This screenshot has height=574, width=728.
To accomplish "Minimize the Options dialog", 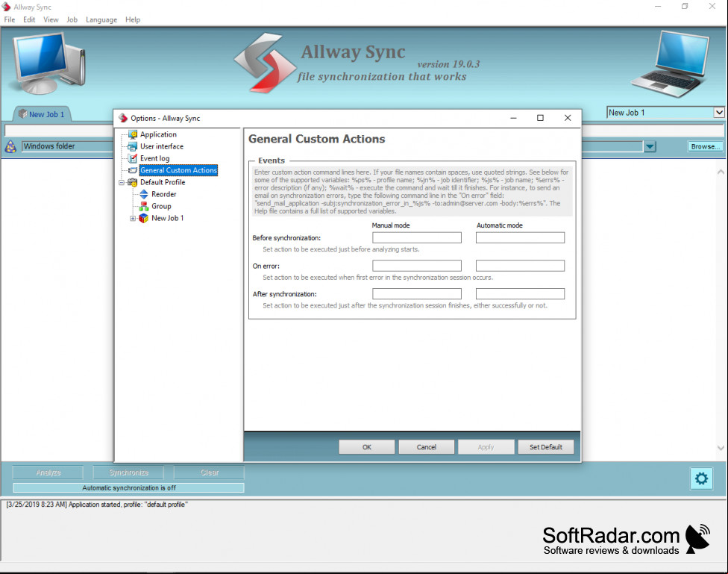I will pos(513,118).
